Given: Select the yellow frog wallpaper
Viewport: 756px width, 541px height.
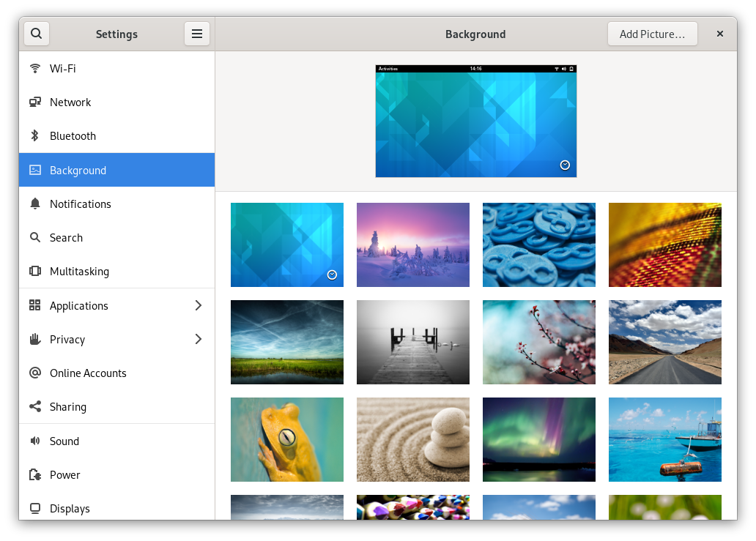Looking at the screenshot, I should pos(286,439).
